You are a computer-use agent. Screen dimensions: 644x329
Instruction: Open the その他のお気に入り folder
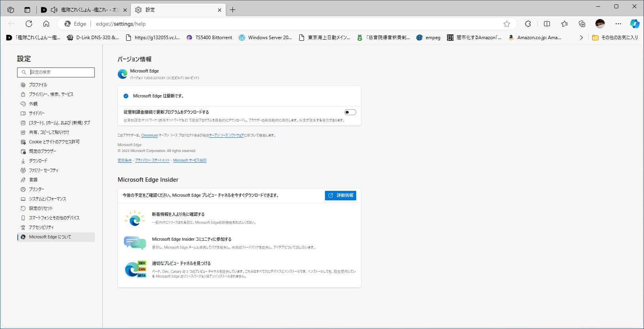[615, 38]
